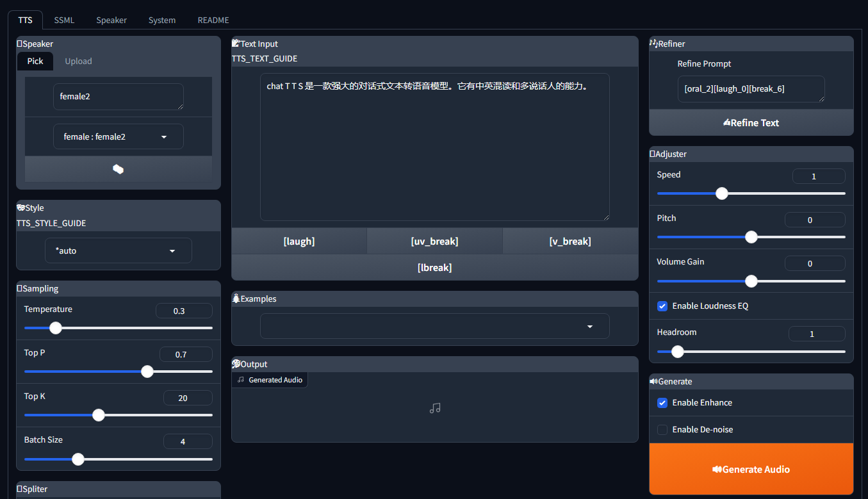Click the Temperature slider handle
868x499 pixels.
56,328
